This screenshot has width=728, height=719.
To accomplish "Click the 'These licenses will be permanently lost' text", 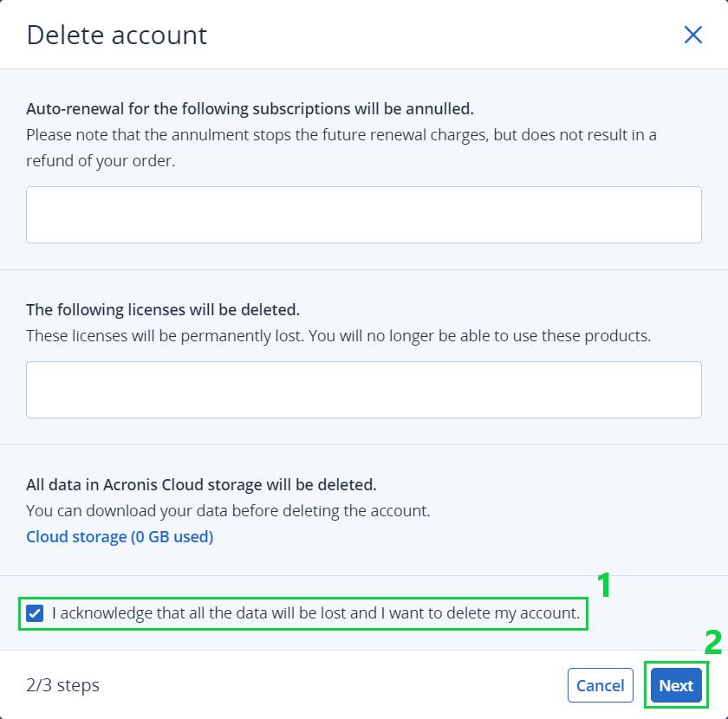I will pyautogui.click(x=339, y=335).
